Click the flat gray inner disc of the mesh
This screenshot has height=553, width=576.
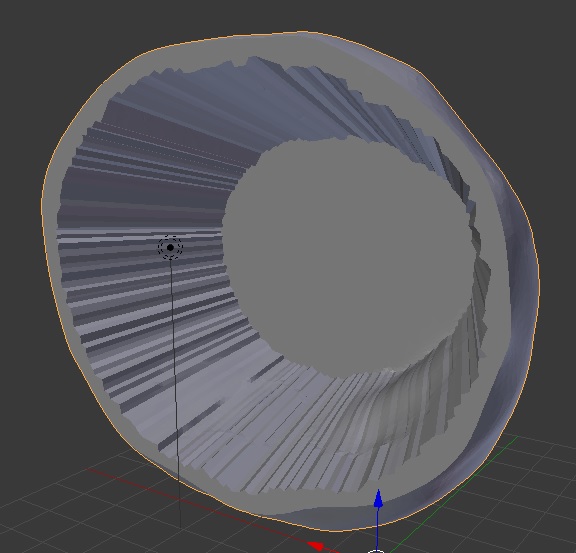coord(347,257)
